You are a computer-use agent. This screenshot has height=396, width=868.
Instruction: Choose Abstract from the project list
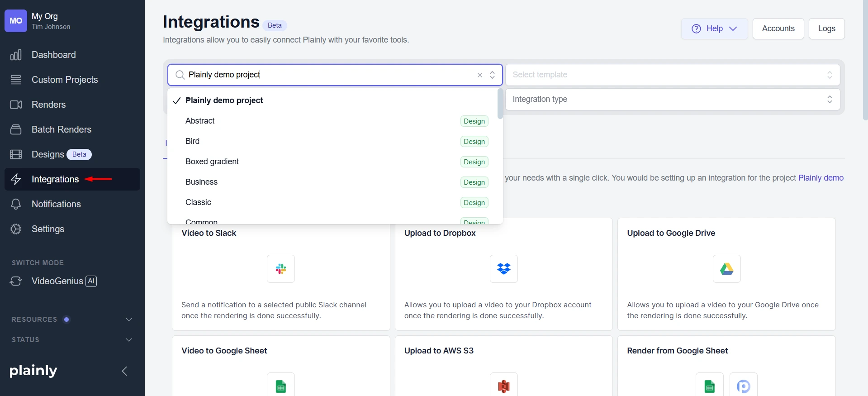332,121
